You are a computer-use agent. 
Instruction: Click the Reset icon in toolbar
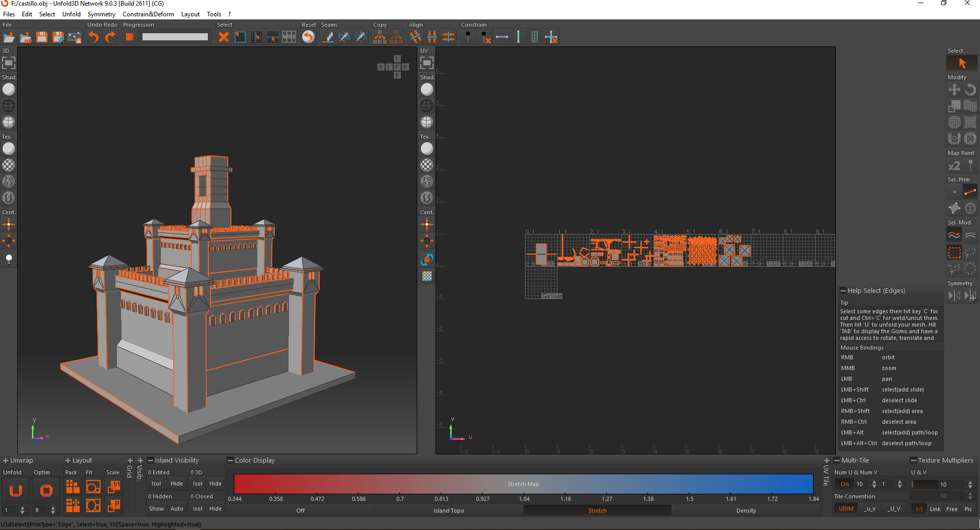coord(308,37)
